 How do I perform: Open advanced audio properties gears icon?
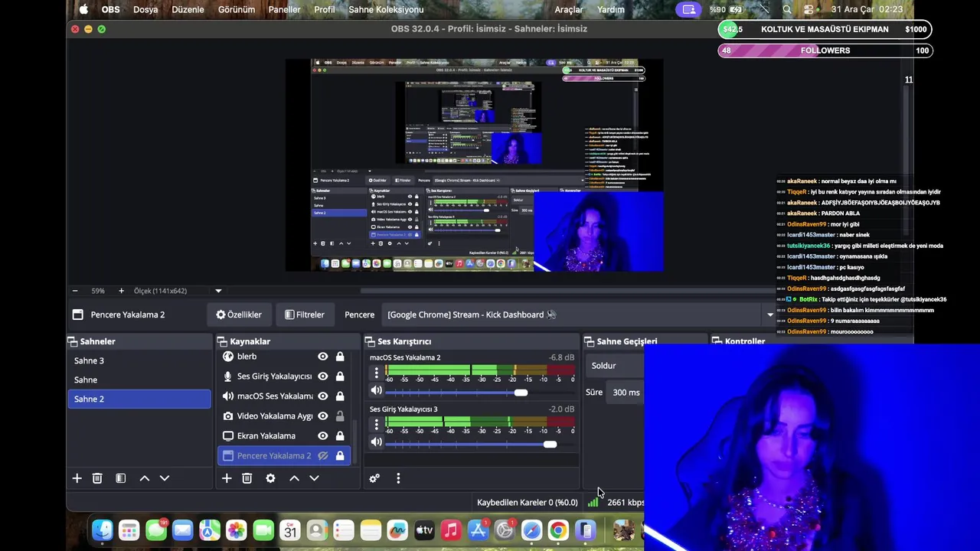click(x=374, y=478)
